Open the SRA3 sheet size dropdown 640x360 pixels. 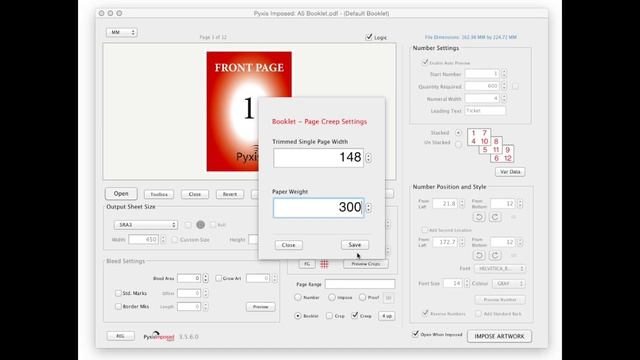click(x=146, y=225)
